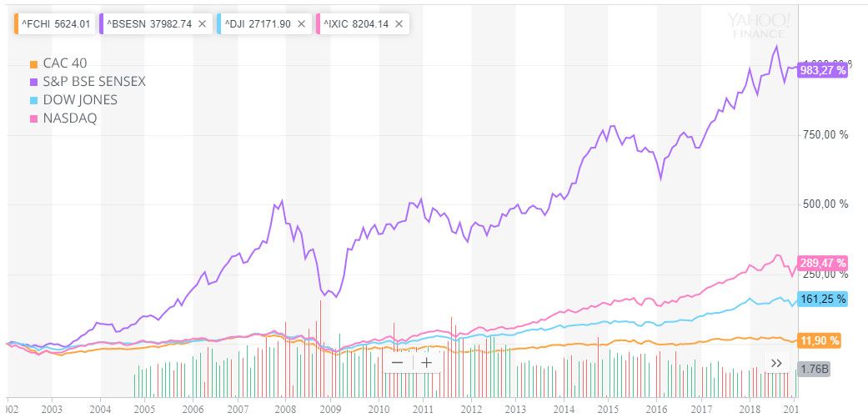The height and width of the screenshot is (418, 868).
Task: Click the double-chevron scroll-to-latest button
Action: pos(776,363)
